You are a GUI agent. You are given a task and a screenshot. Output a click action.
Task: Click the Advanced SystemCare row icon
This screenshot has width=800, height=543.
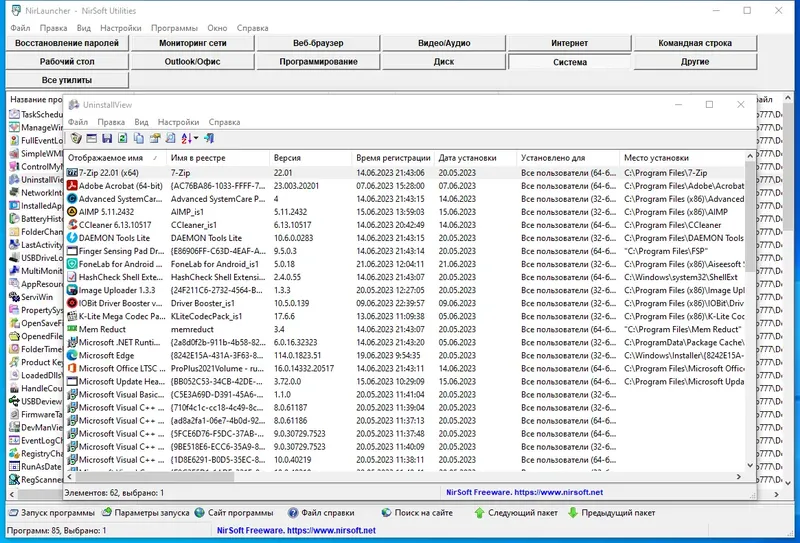[x=72, y=199]
